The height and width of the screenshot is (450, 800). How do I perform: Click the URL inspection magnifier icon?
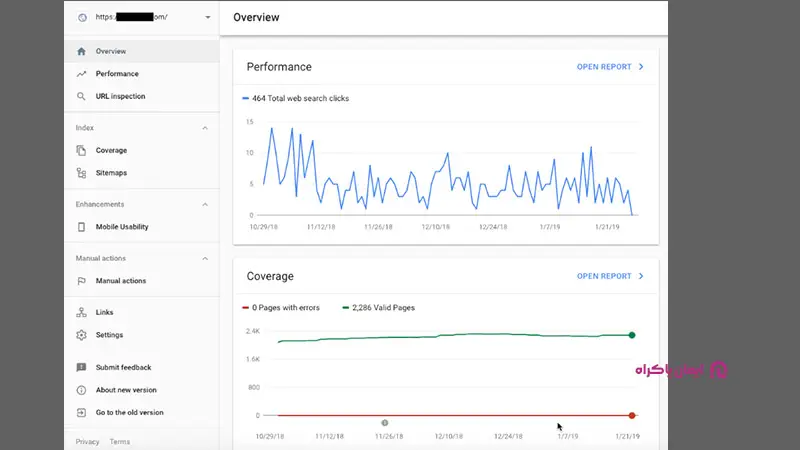coord(82,97)
